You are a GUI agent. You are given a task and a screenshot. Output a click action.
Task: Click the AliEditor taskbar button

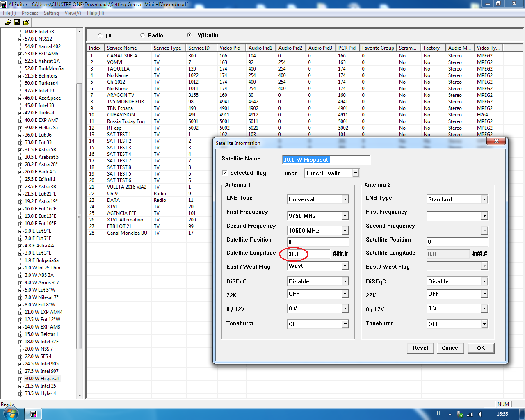click(33, 414)
